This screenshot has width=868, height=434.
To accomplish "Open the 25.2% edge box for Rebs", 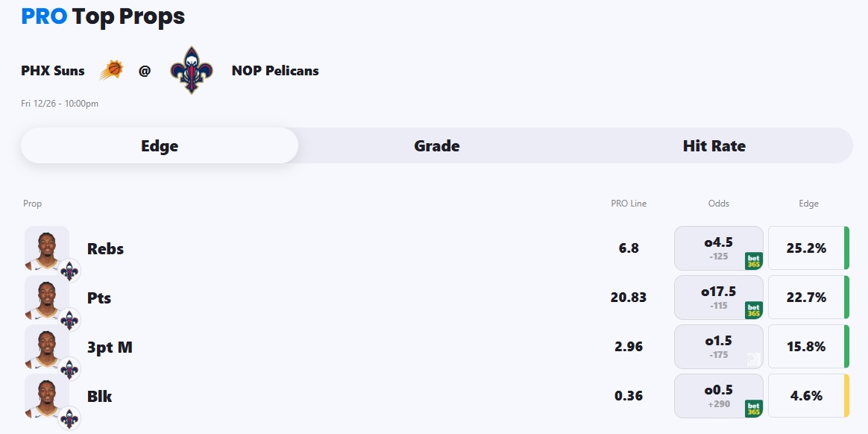I will [807, 248].
